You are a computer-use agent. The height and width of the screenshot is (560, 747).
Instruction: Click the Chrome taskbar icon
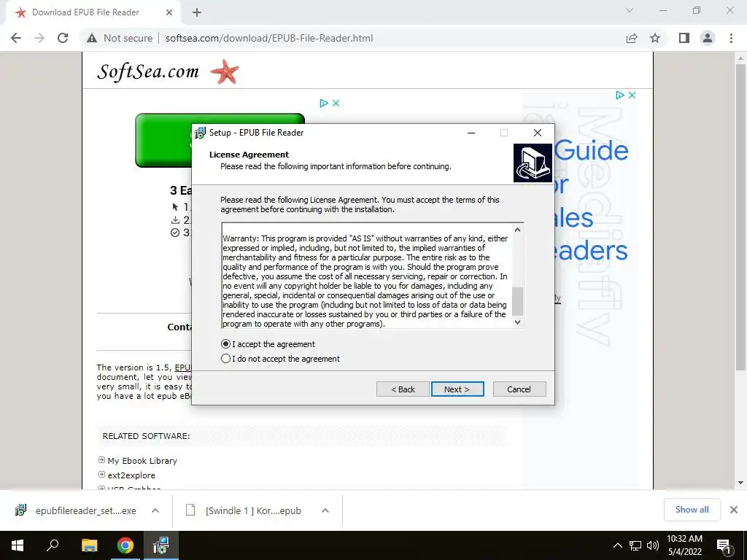[125, 545]
